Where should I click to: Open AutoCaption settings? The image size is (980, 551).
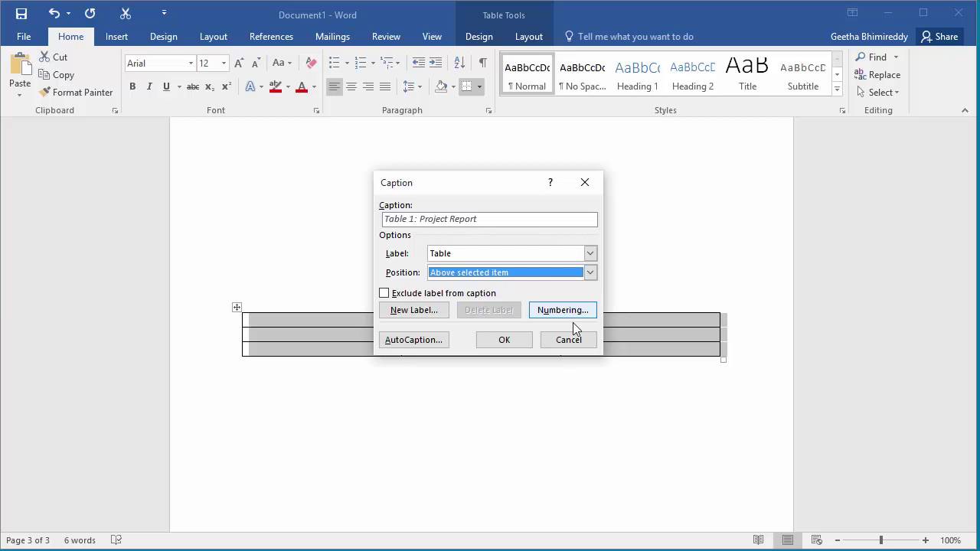click(x=413, y=340)
